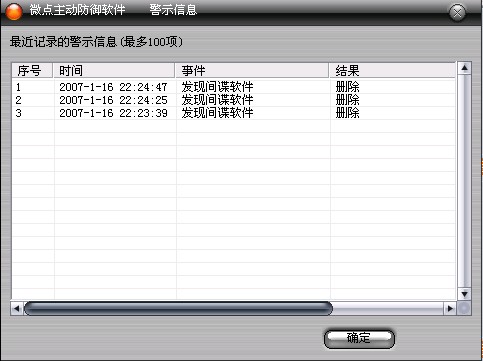The image size is (483, 361).
Task: Click the vertical scrollbar up arrow
Action: click(x=464, y=68)
